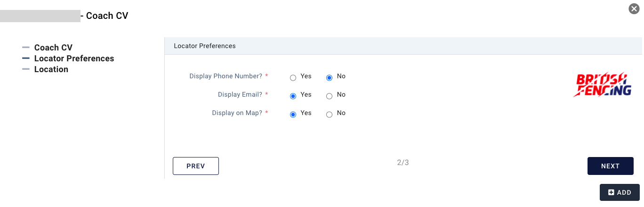Click the Display Phone Number label
Viewport: 644px width, 207px height.
click(x=225, y=76)
